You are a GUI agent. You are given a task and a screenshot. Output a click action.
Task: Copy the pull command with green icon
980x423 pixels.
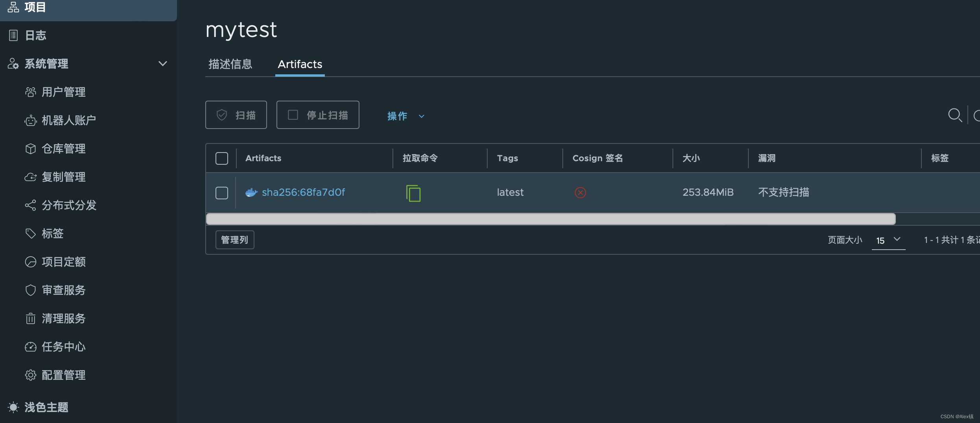tap(413, 193)
